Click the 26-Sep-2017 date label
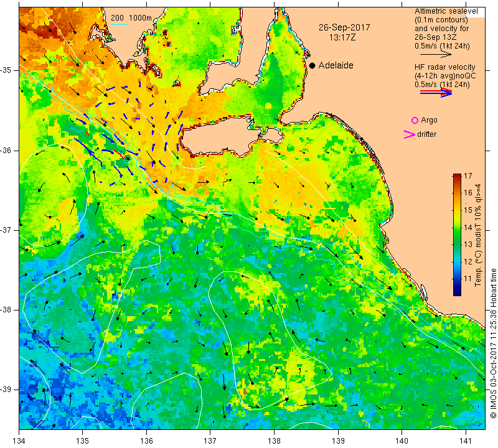The width and height of the screenshot is (498, 448). click(x=344, y=27)
